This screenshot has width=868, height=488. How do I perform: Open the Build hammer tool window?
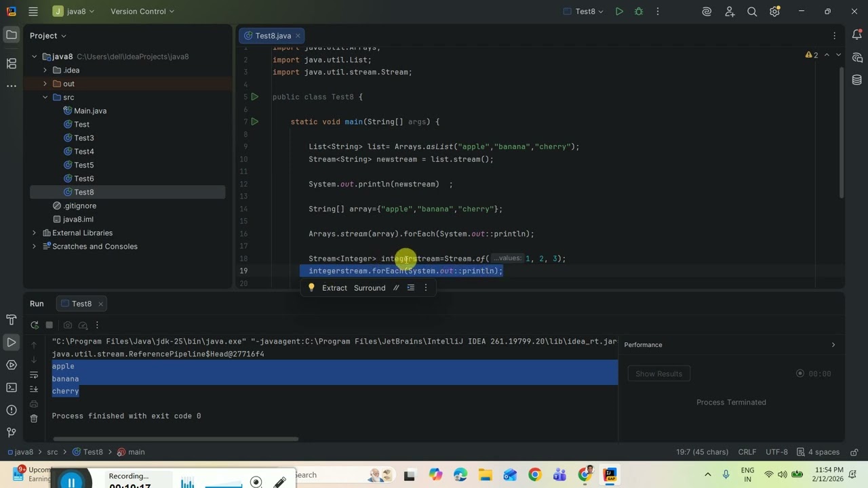click(x=11, y=320)
